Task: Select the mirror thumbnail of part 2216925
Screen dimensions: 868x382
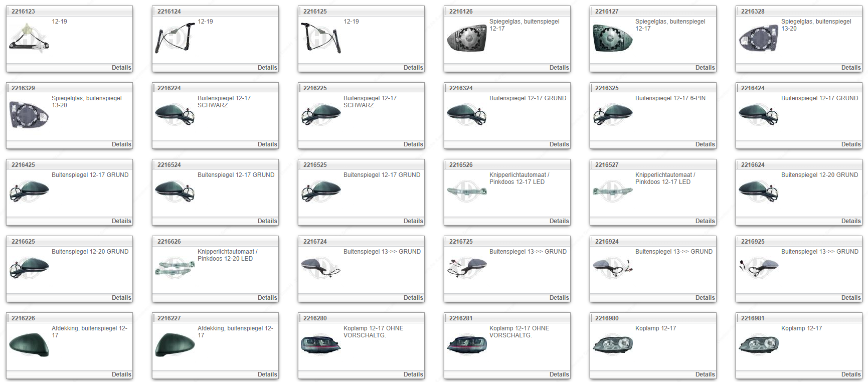Action: [x=758, y=268]
